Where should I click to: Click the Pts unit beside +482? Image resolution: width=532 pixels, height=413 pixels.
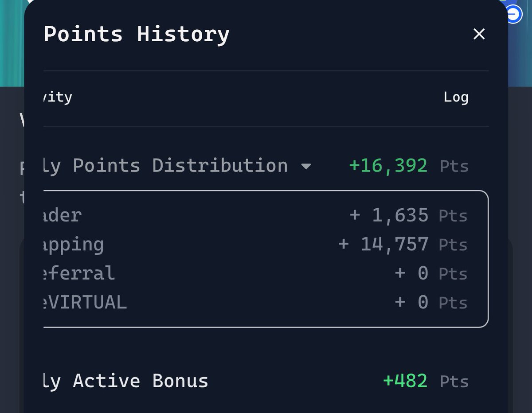454,382
